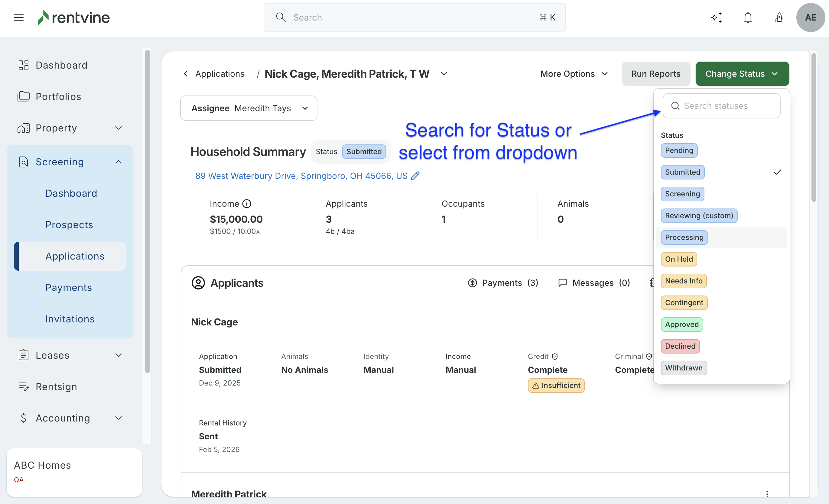Screen dimensions: 829x504
Task: Open the Assignee Meredith Tays dropdown
Action: pos(249,108)
